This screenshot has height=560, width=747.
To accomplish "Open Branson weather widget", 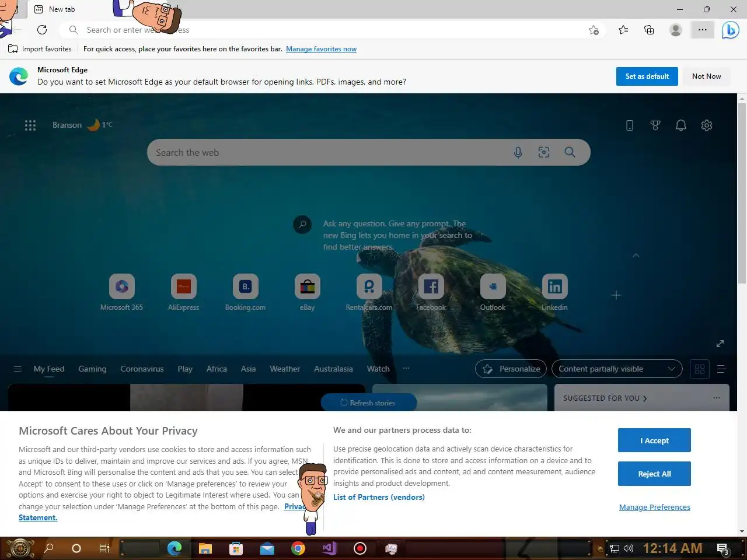I will click(x=82, y=125).
